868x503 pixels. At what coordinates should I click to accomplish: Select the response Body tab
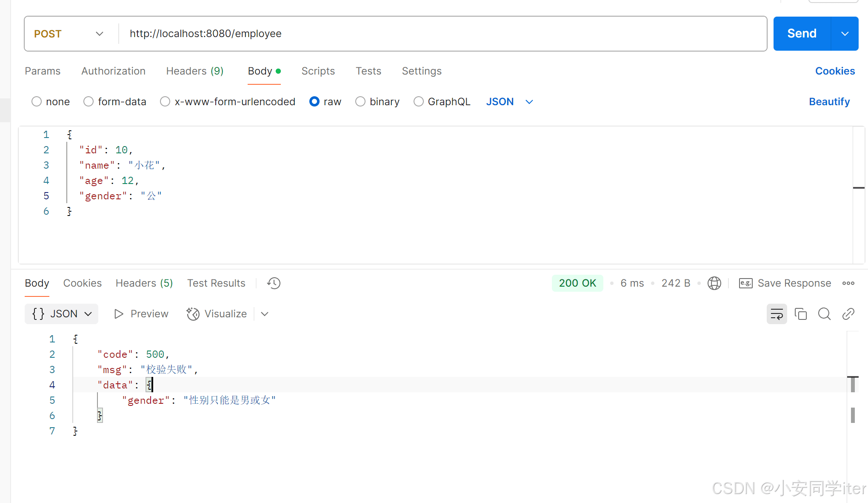click(37, 283)
